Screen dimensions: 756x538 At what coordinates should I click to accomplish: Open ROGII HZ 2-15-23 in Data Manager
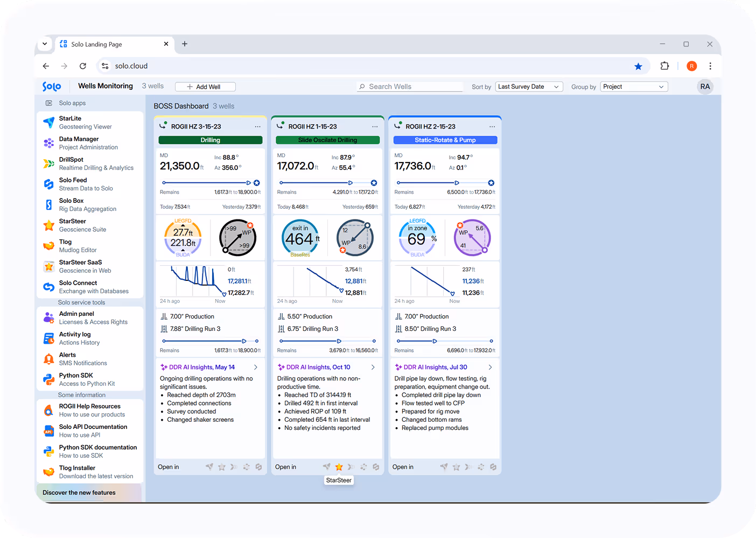pyautogui.click(x=481, y=467)
